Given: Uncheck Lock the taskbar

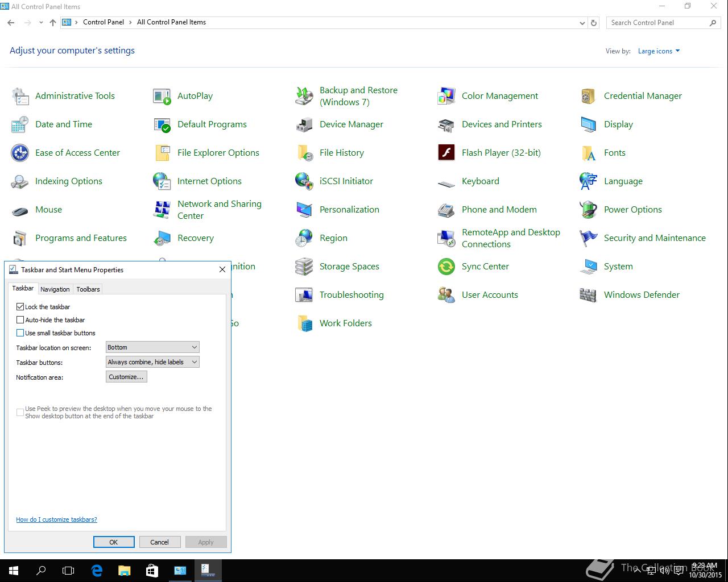Looking at the screenshot, I should click(20, 307).
